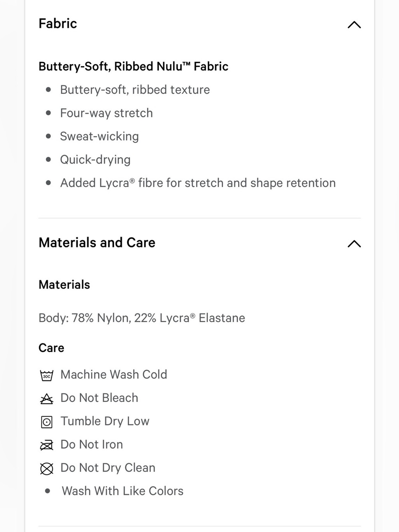
Task: Click the Do Not Bleach triangle icon
Action: (47, 399)
